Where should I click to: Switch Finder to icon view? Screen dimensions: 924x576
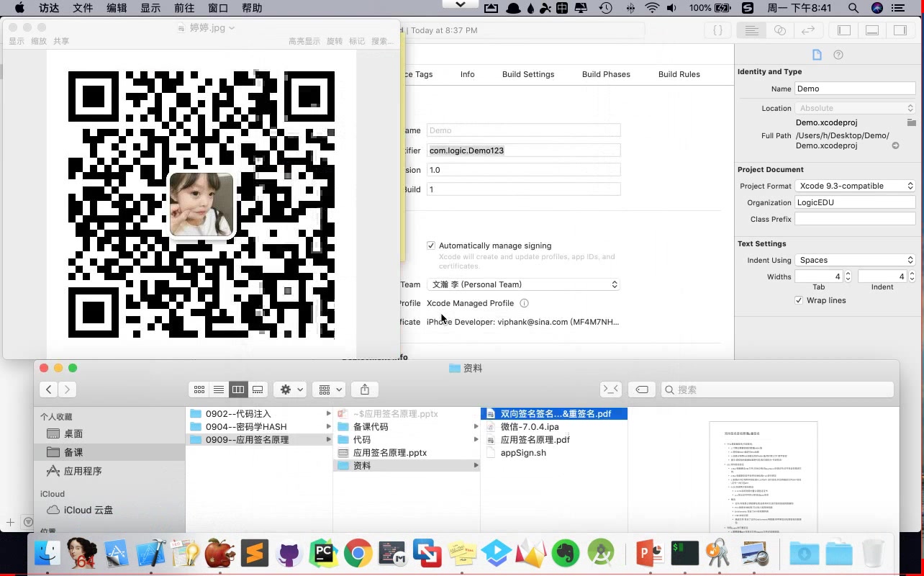[199, 390]
